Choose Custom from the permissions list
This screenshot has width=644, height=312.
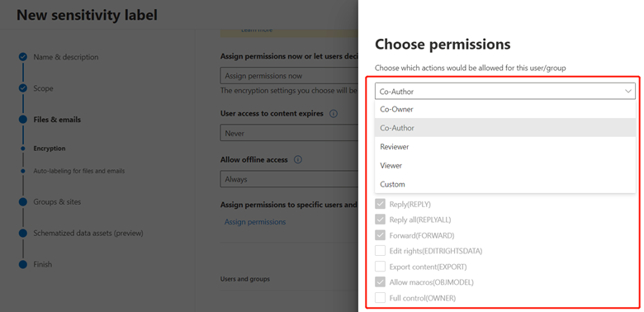[x=505, y=184]
